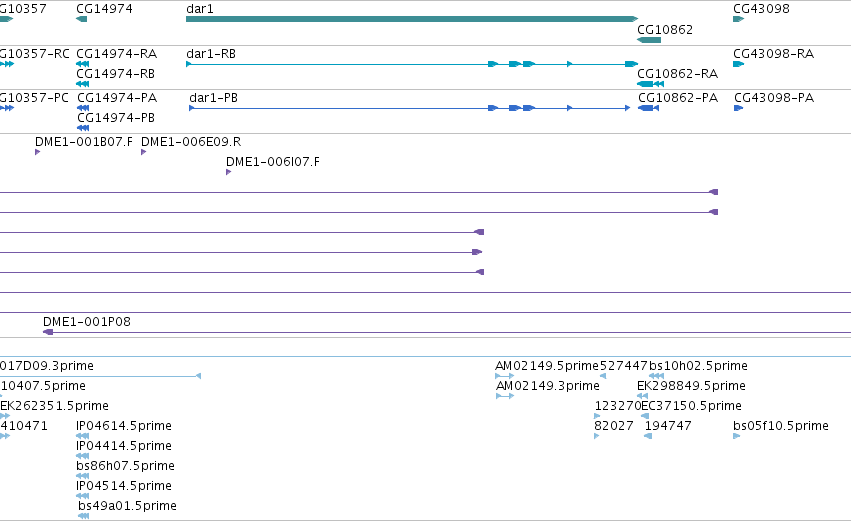
Task: Click the dar1 gene name label
Action: (200, 9)
